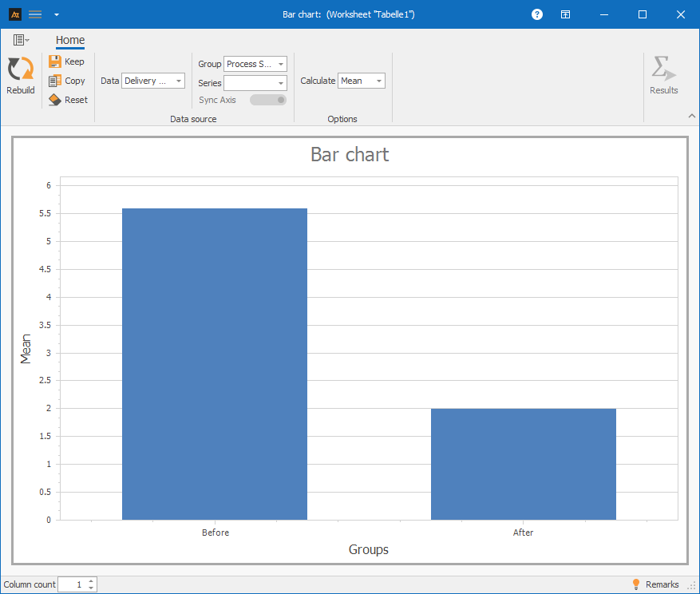The height and width of the screenshot is (594, 700).
Task: Click the Remarks lightbulb icon
Action: pos(636,584)
